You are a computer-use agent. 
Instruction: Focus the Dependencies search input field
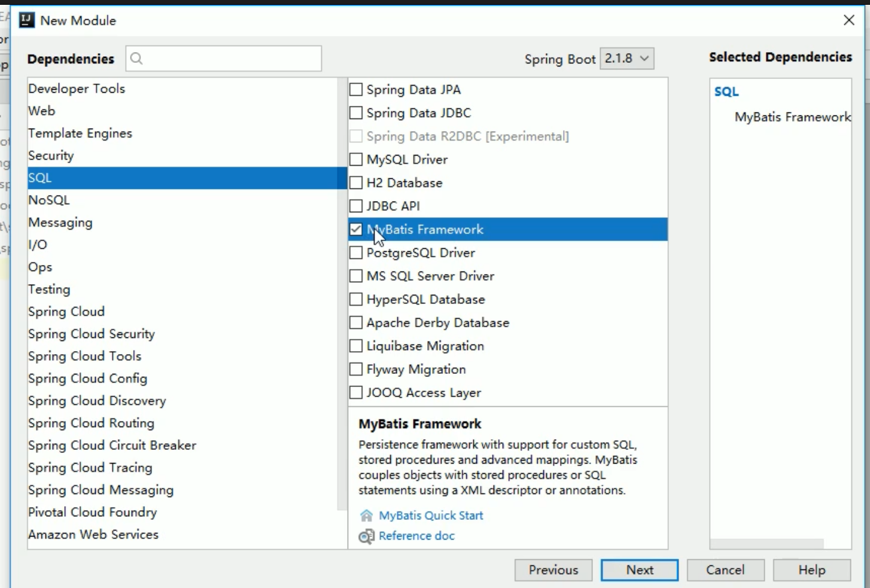(230, 59)
